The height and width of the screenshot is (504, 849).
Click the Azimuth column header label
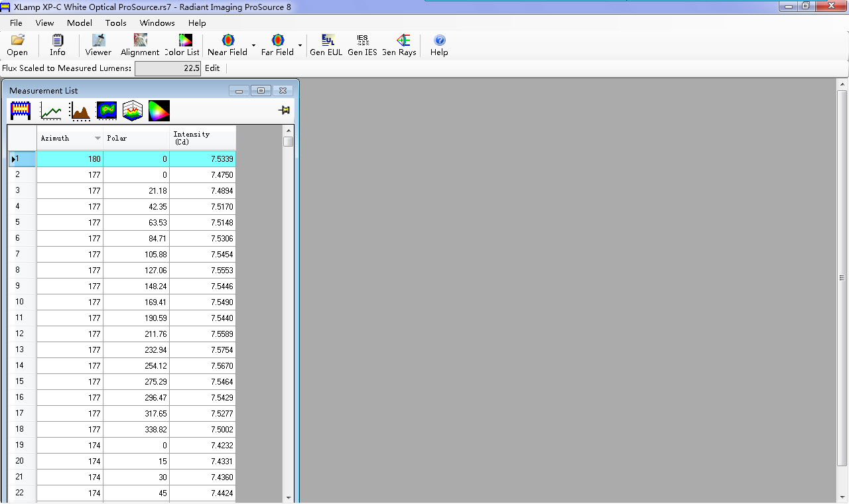coord(55,138)
